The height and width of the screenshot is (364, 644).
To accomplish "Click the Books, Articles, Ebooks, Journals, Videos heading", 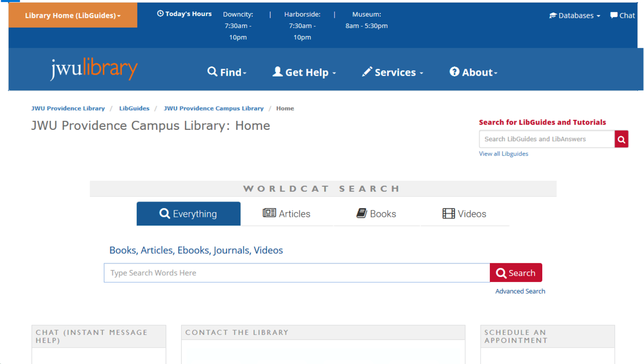I will coord(196,250).
